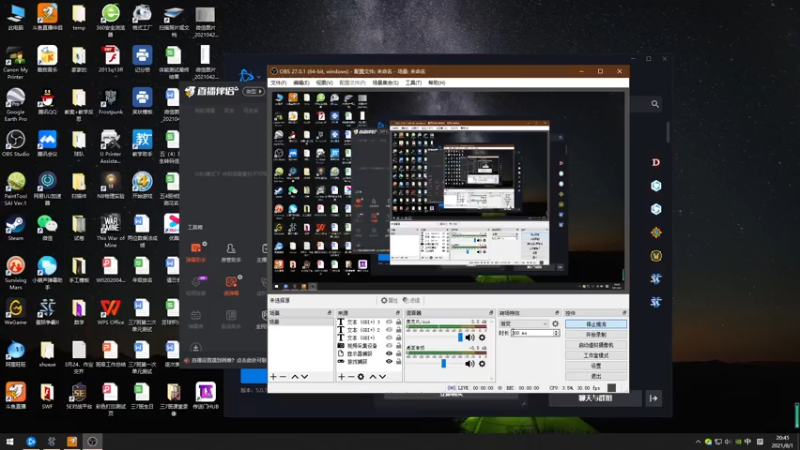Open 属性 properties button above Scenes panel
Viewport: 800px width, 450px height.
coord(389,301)
